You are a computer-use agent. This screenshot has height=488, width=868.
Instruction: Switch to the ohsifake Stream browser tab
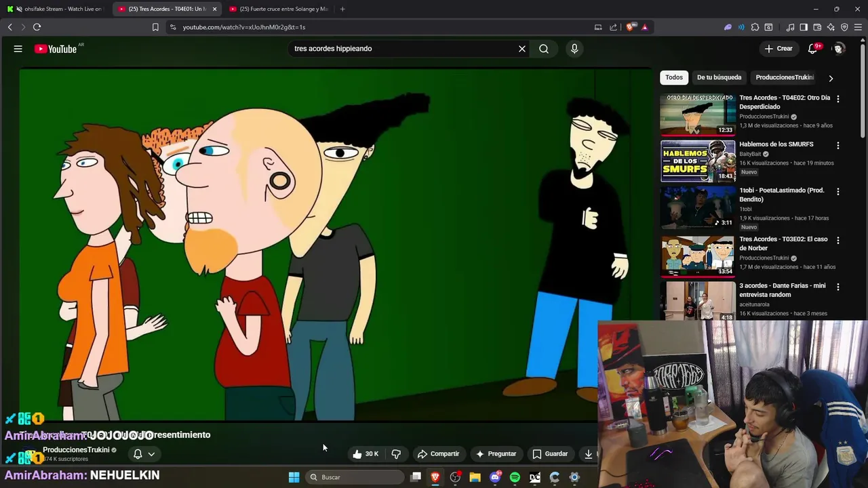(x=56, y=9)
